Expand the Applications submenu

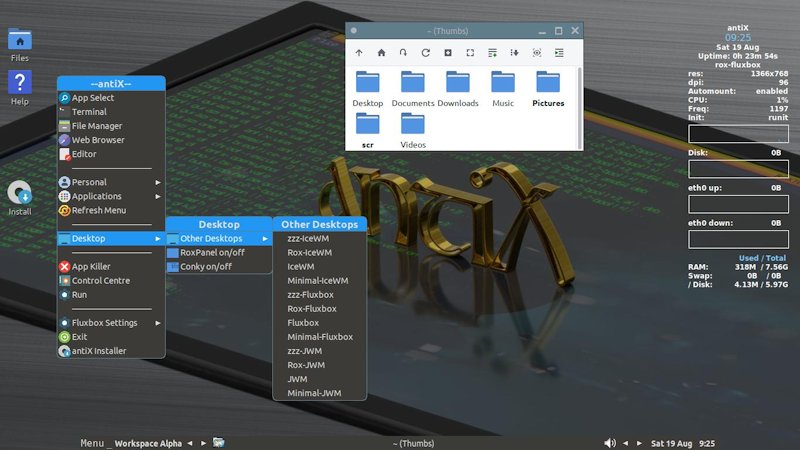pos(111,196)
